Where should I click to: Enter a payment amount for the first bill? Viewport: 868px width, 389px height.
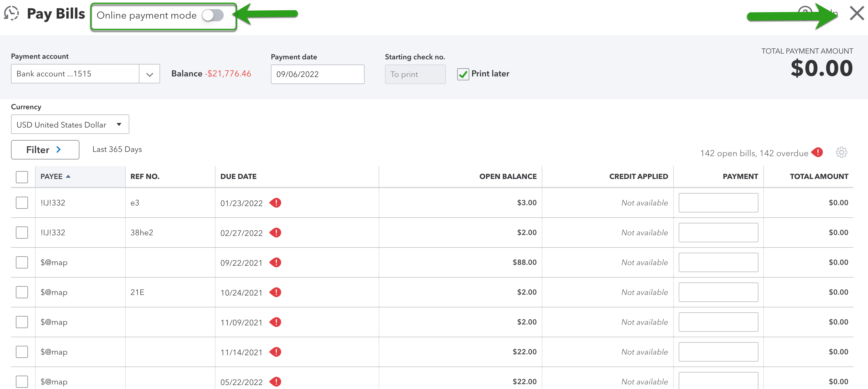(x=718, y=203)
